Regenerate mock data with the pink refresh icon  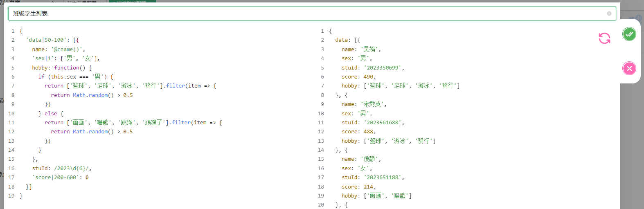click(x=604, y=38)
